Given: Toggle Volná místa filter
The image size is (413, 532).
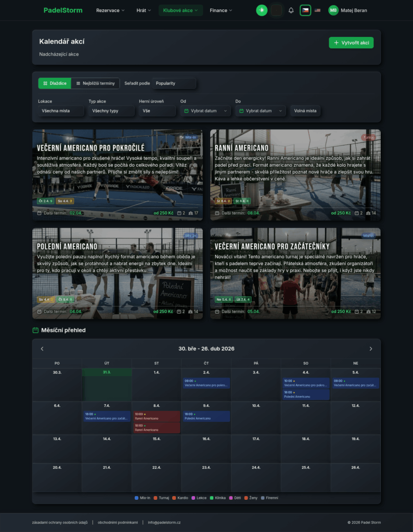Looking at the screenshot, I should tap(305, 111).
